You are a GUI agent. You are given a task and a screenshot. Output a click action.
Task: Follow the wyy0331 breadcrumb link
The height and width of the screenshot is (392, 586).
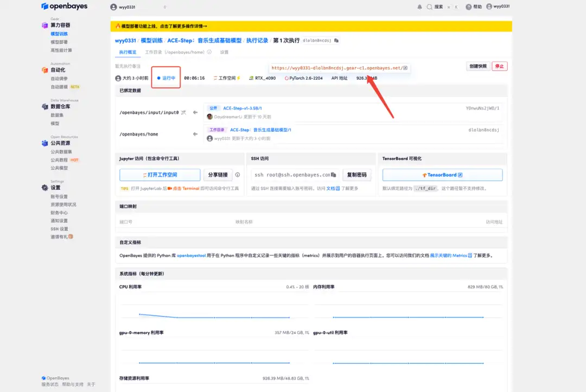pos(125,40)
